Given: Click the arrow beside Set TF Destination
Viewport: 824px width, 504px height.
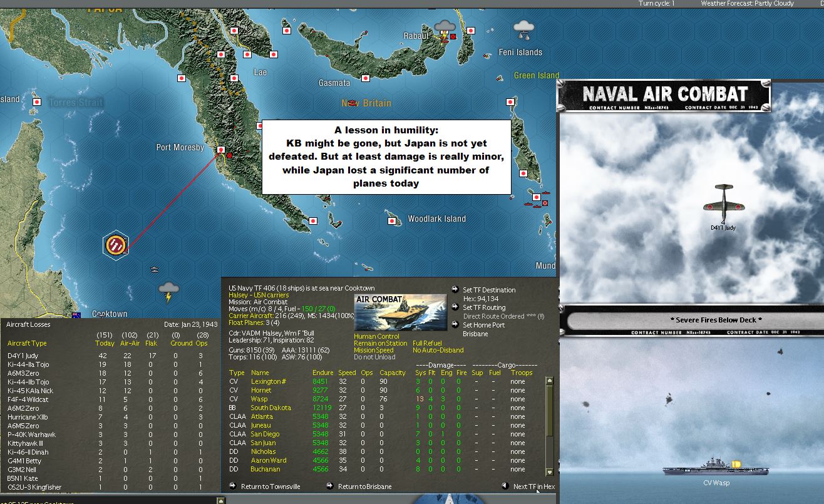Looking at the screenshot, I should pyautogui.click(x=455, y=289).
